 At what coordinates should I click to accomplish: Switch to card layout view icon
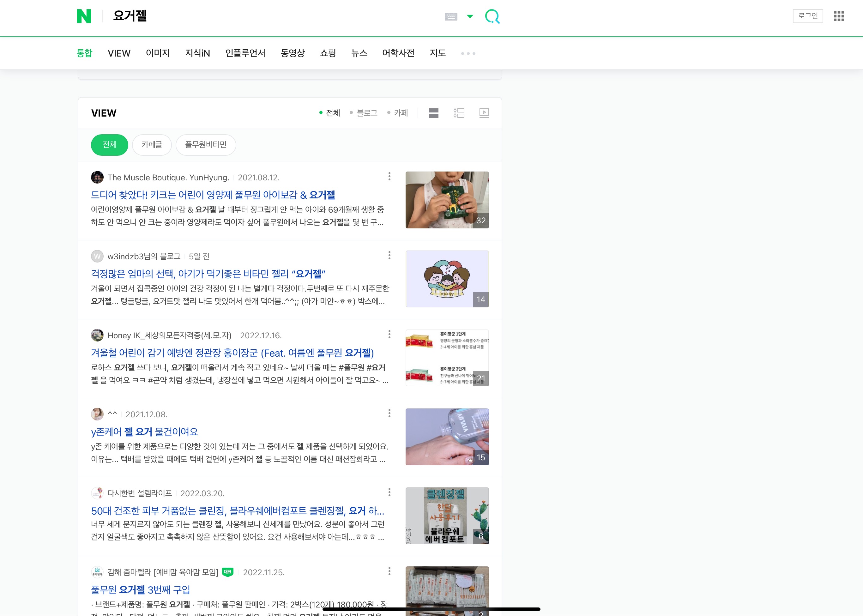point(434,113)
